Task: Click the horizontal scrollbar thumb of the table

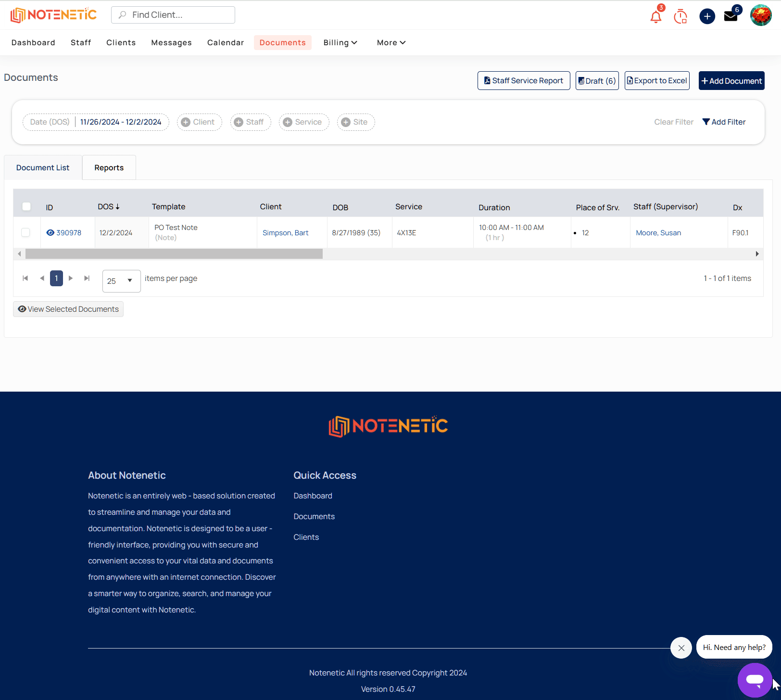Action: point(174,254)
